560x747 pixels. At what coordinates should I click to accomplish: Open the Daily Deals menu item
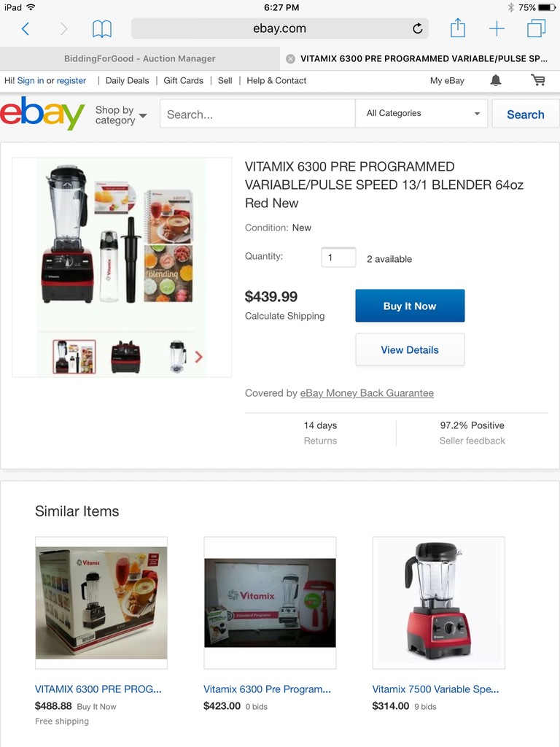pyautogui.click(x=127, y=80)
